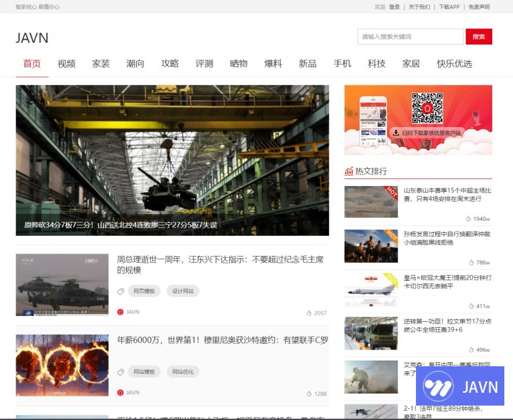Click the flame icon beside 496w

click(x=471, y=350)
